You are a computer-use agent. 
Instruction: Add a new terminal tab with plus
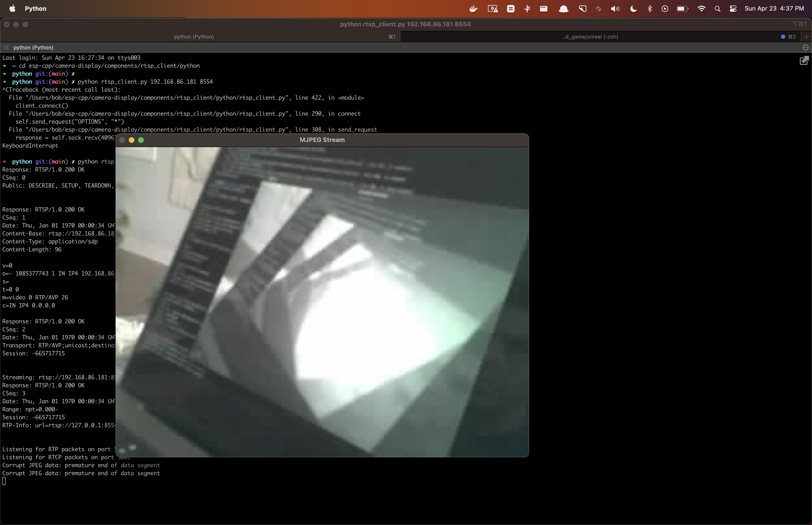point(806,36)
